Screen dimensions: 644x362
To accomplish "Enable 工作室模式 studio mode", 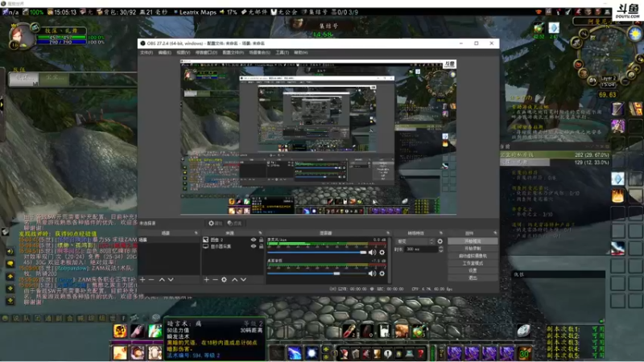I will pos(473,264).
